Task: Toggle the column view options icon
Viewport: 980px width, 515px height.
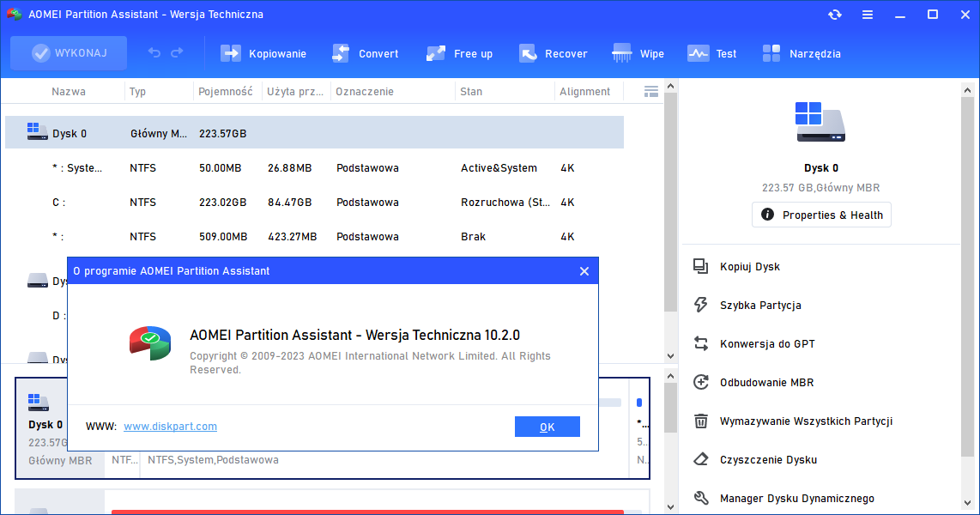Action: (x=651, y=92)
